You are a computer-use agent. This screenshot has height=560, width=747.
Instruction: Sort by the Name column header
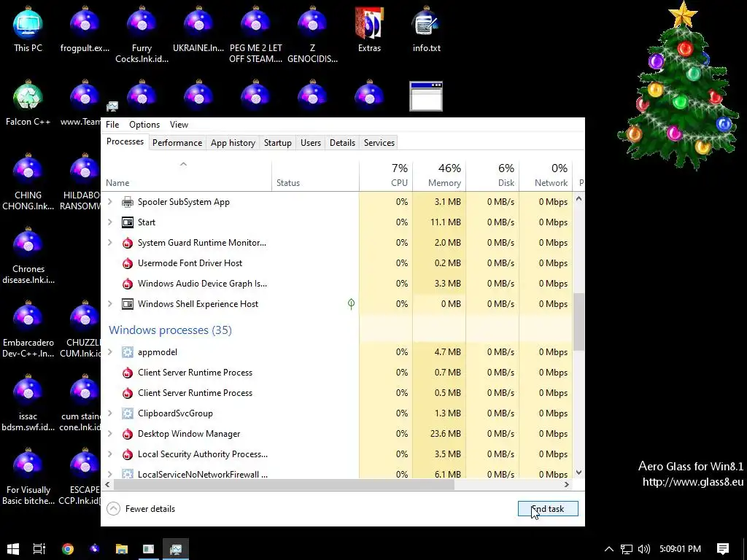click(x=186, y=176)
